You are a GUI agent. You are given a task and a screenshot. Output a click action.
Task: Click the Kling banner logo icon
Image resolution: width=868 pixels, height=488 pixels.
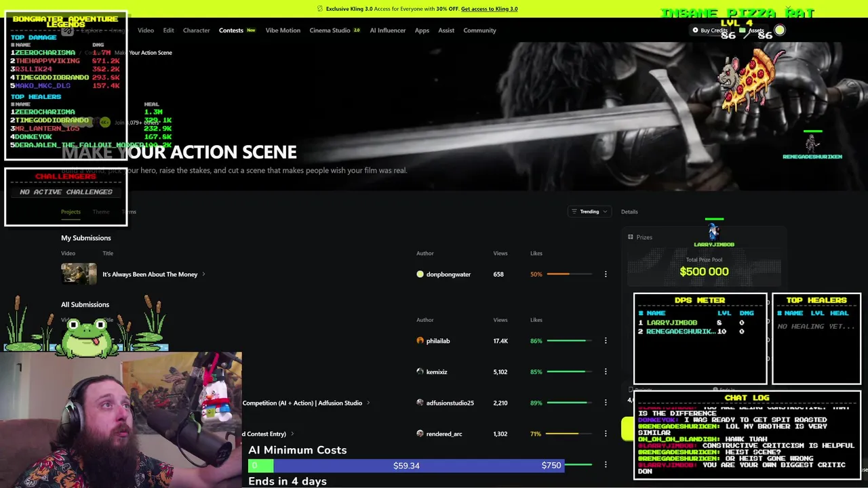tap(320, 9)
